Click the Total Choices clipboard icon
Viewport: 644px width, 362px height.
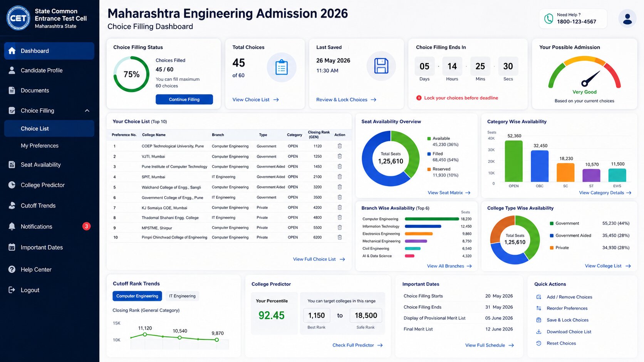tap(282, 67)
